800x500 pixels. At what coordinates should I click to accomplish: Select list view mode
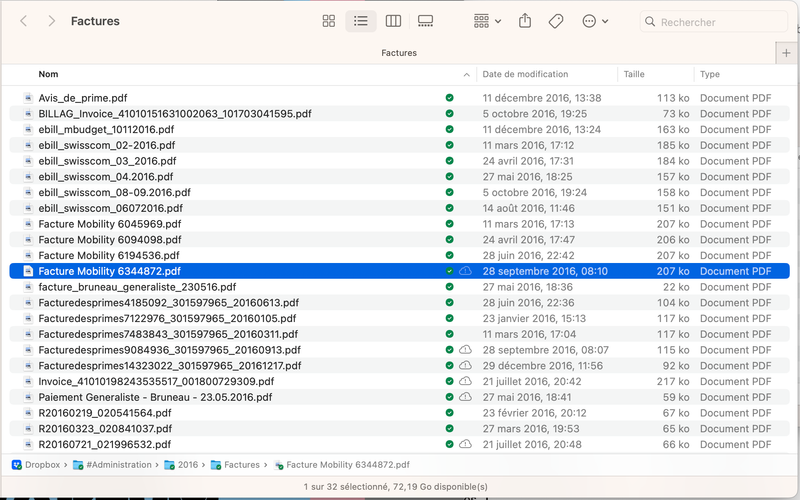[x=361, y=21]
